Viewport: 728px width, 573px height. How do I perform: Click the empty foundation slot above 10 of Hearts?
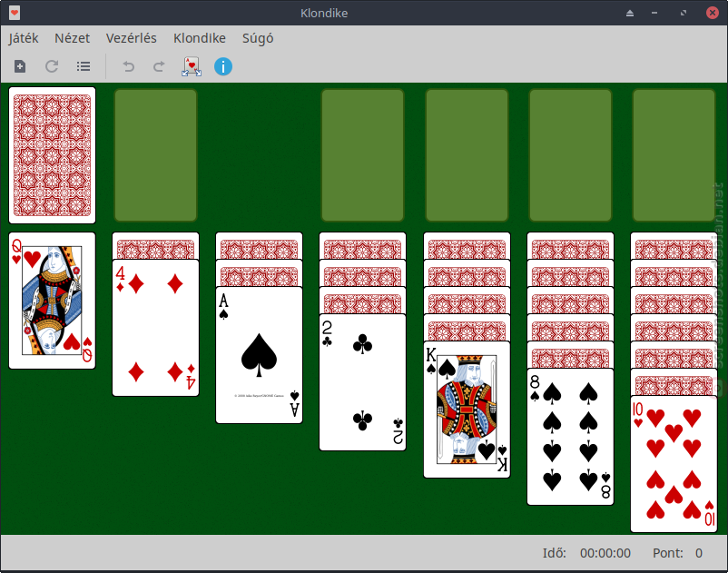[674, 155]
